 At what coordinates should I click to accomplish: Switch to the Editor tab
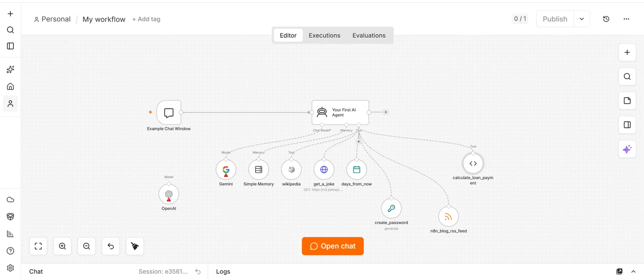288,35
